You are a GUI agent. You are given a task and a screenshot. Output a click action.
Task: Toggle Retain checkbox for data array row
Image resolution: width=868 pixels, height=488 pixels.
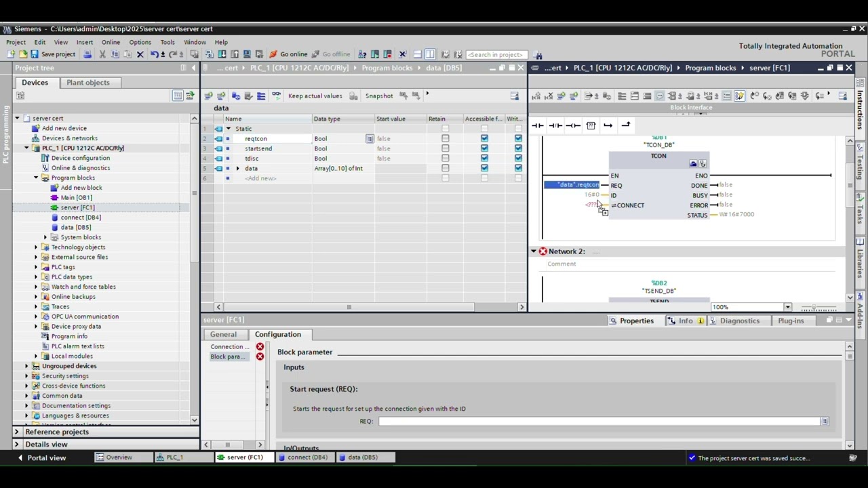[445, 168]
